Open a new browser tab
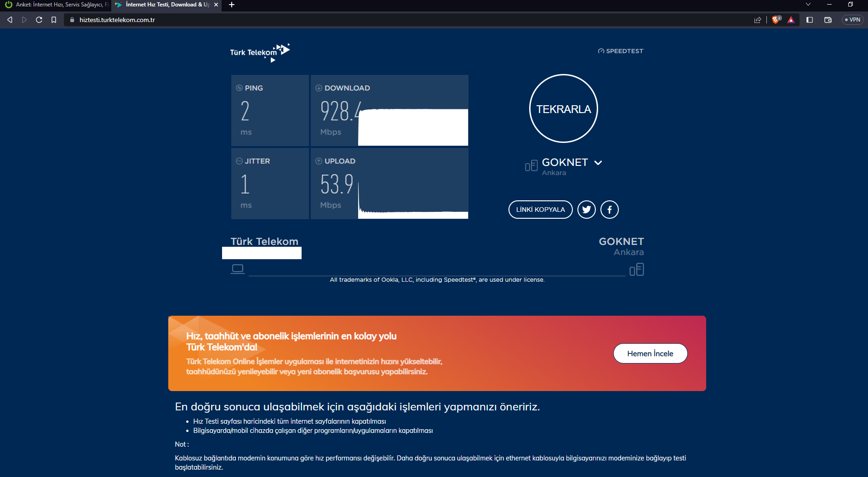Screen dimensions: 868x477 (232, 5)
